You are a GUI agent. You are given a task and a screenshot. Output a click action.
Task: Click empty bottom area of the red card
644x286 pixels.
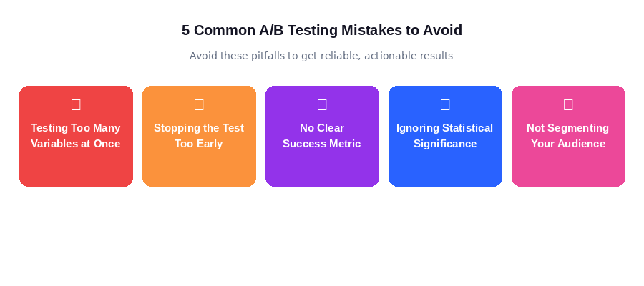[x=76, y=170]
